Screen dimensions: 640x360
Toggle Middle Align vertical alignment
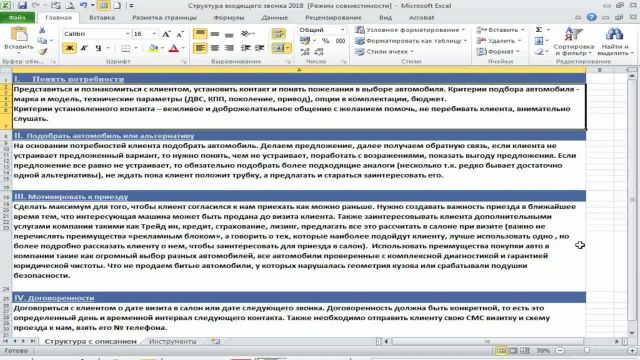click(215, 34)
